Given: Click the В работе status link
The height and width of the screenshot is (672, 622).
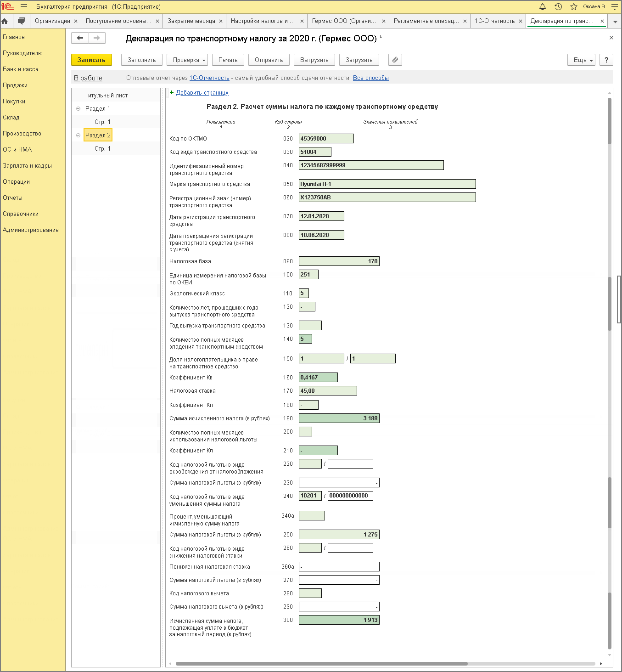Looking at the screenshot, I should pos(88,78).
